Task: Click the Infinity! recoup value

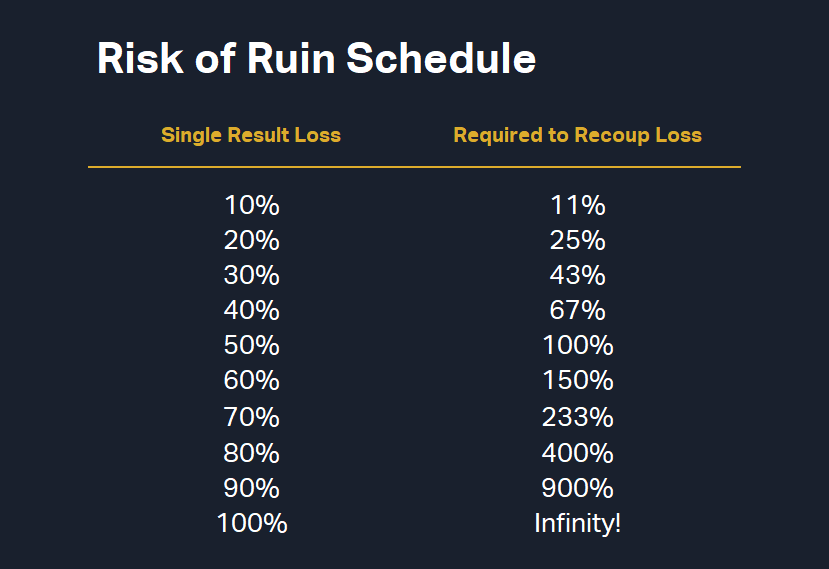Action: 577,523
